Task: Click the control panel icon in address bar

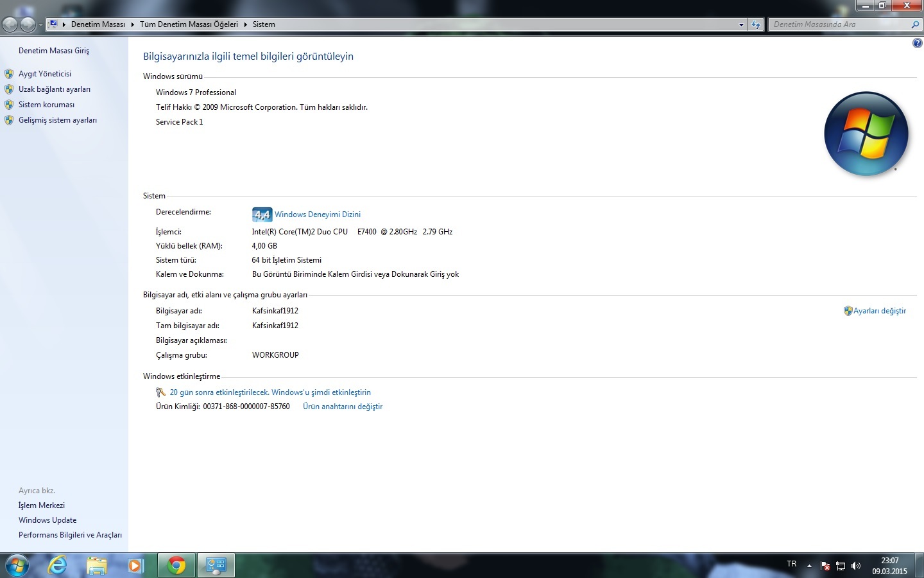Action: pyautogui.click(x=53, y=24)
